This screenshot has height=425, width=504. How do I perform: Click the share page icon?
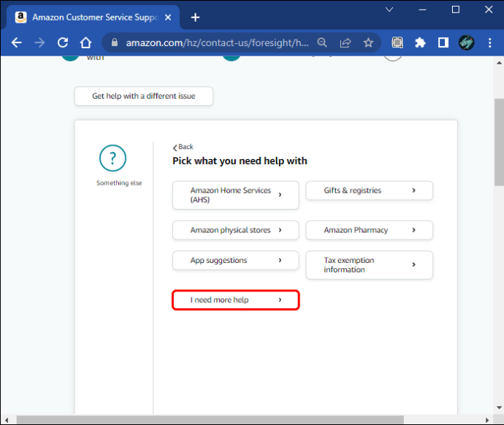point(345,42)
